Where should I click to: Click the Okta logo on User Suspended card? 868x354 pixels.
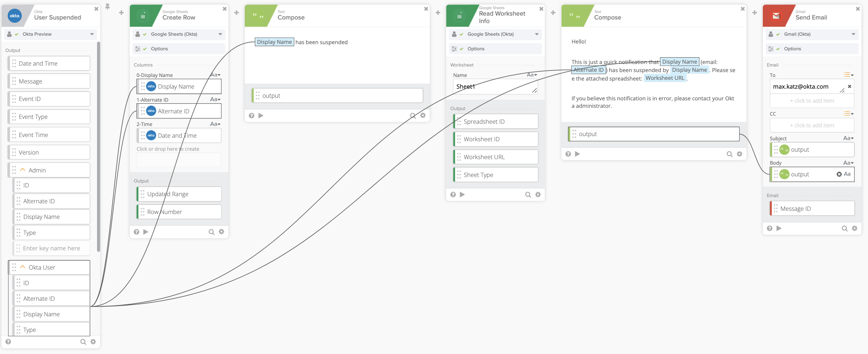click(15, 16)
